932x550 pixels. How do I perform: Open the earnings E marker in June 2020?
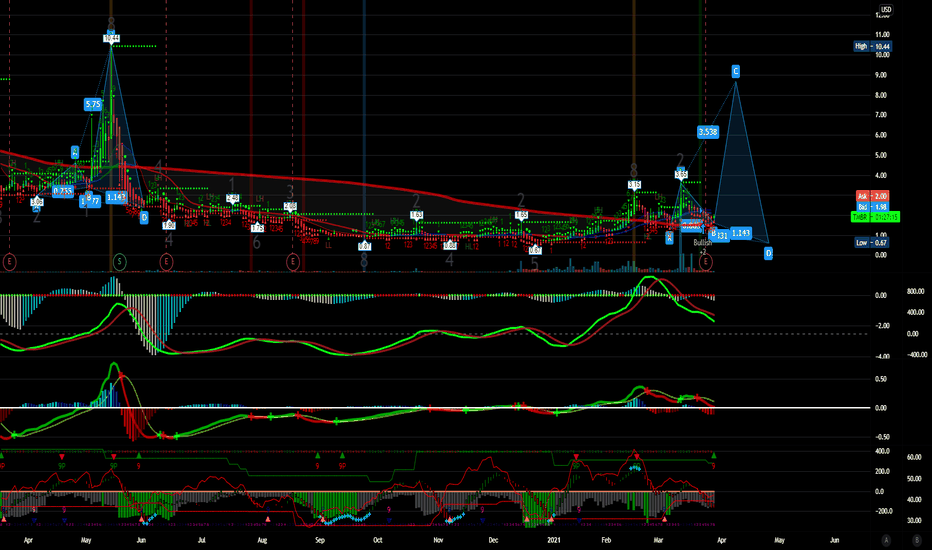(166, 261)
